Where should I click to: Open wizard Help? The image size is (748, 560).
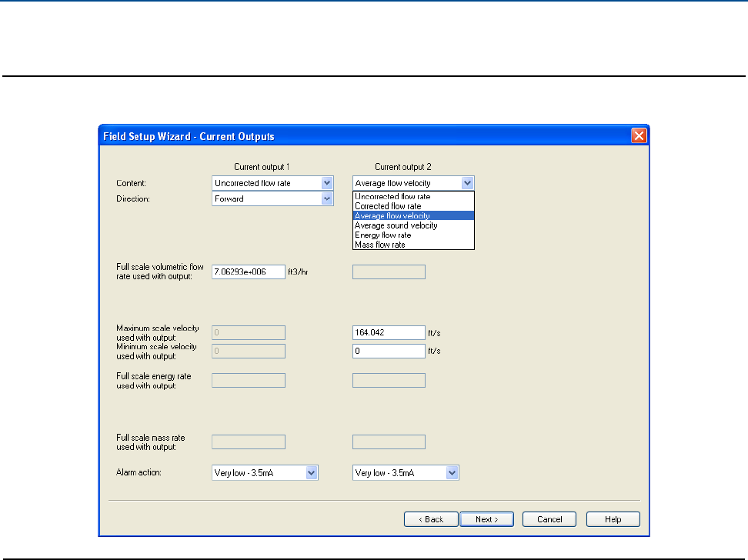[x=613, y=519]
